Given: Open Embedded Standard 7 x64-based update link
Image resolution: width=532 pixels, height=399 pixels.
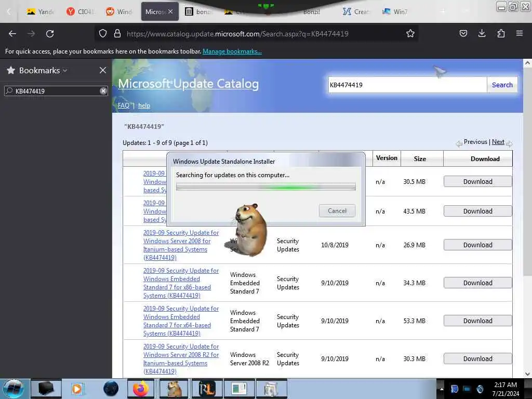Looking at the screenshot, I should pos(181,321).
